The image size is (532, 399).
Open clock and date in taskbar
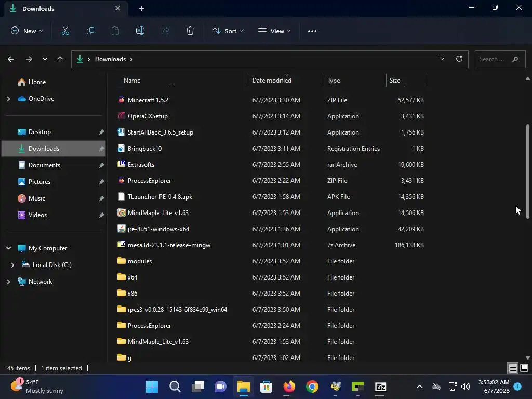tap(494, 387)
